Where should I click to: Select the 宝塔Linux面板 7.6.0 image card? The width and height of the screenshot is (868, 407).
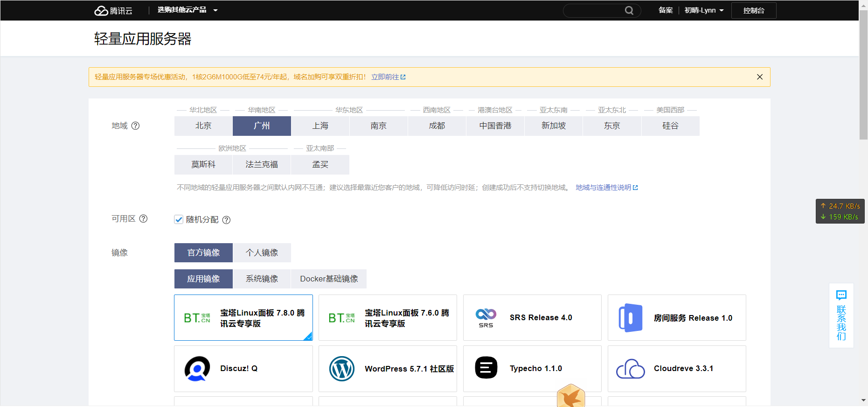tap(388, 318)
